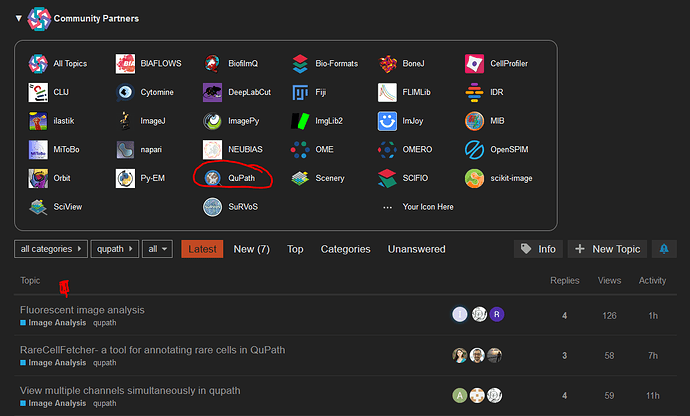Click the 1h activity of Fluorescent topic
This screenshot has height=416, width=690.
click(653, 316)
